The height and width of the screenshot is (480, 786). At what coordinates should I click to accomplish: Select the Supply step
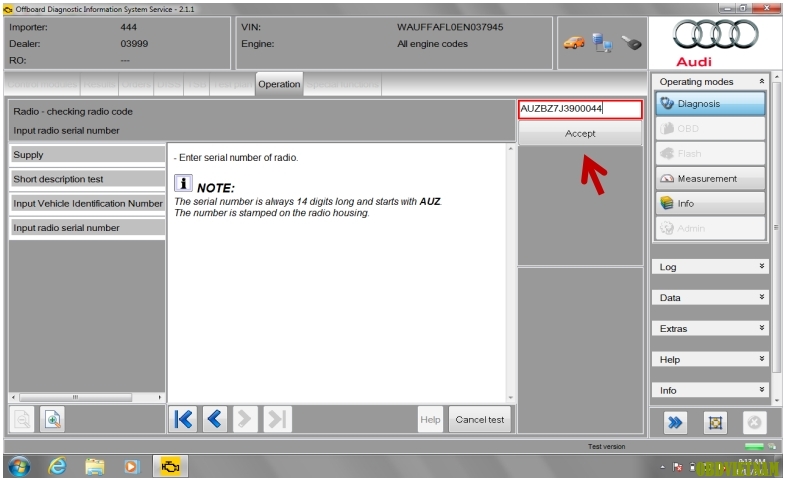click(87, 155)
